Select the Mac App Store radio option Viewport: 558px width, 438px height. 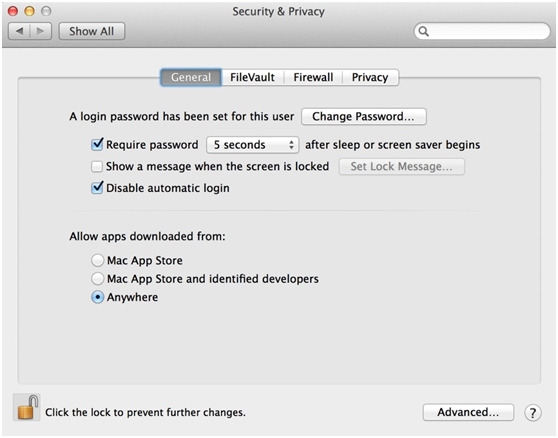tap(98, 260)
